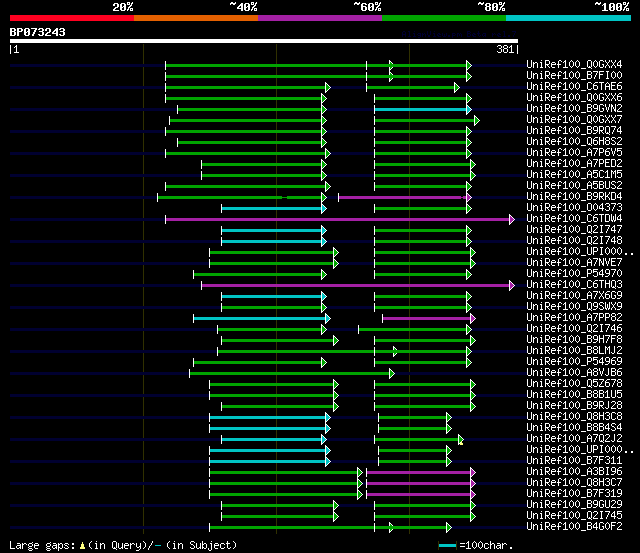Select the UniRef100_Q2I746 label
The width and height of the screenshot is (640, 553).
point(574,329)
